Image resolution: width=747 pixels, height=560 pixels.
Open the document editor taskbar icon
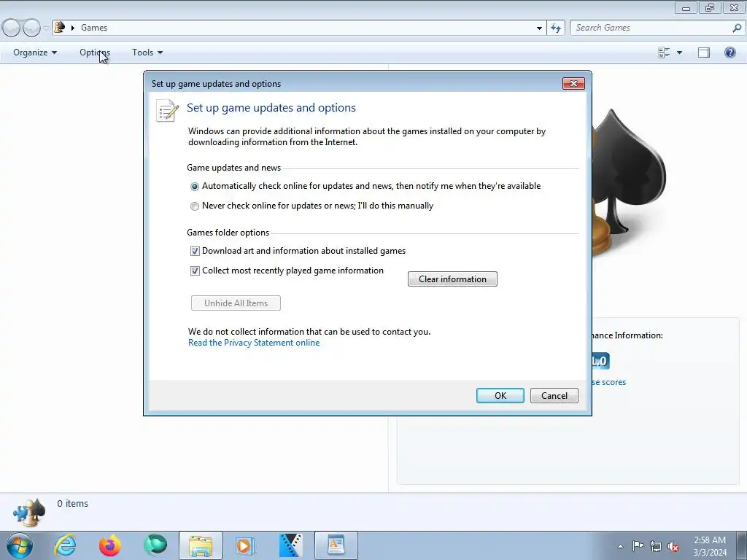tap(336, 545)
